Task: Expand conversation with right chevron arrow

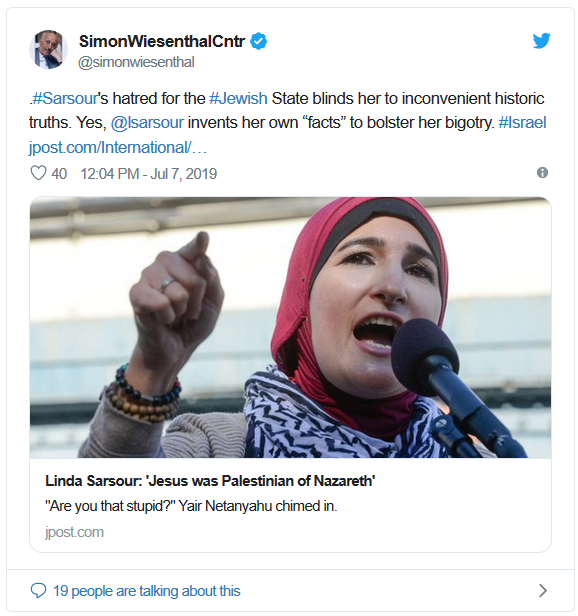Action: pyautogui.click(x=543, y=590)
